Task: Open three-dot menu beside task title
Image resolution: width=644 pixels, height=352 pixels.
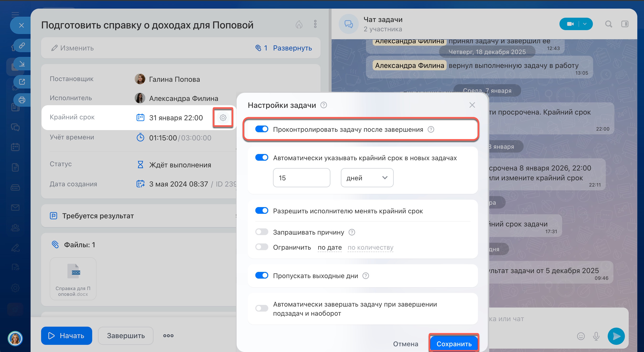Action: tap(315, 24)
